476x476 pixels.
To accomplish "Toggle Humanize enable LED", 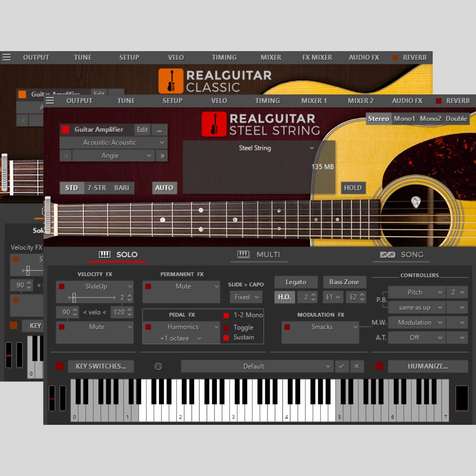I will click(379, 366).
